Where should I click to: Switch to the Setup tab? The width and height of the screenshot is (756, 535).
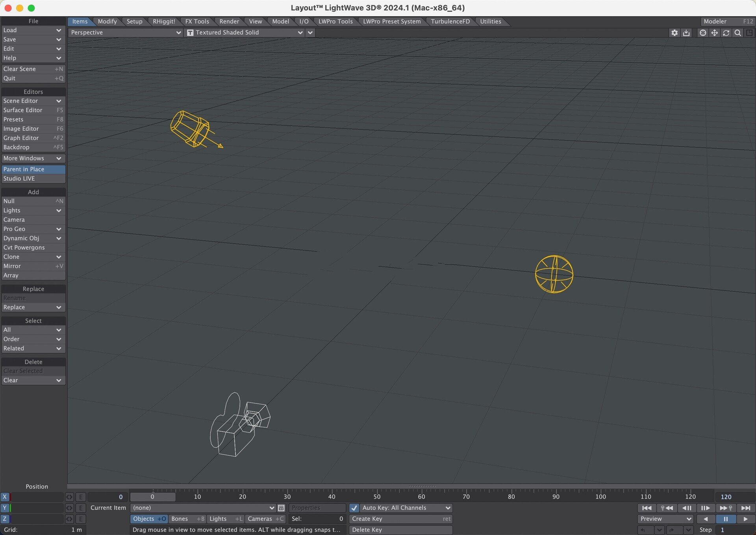134,21
